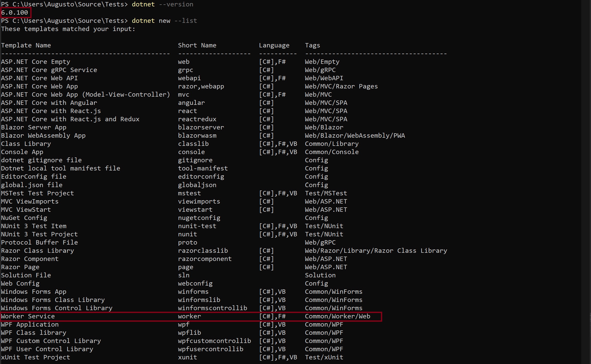Click the terminal vertical scrollbar
This screenshot has width=591, height=364.
[586, 182]
